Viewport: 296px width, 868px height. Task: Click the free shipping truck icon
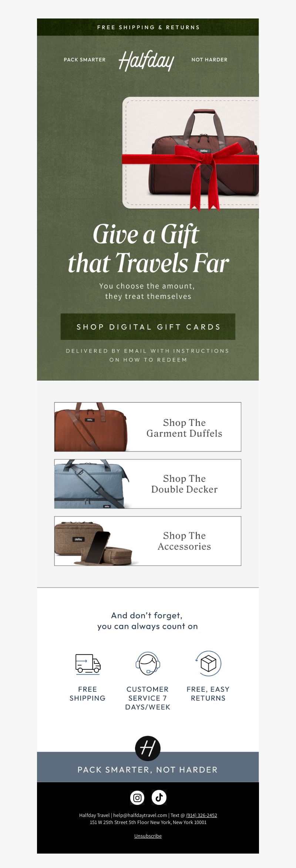point(88,663)
